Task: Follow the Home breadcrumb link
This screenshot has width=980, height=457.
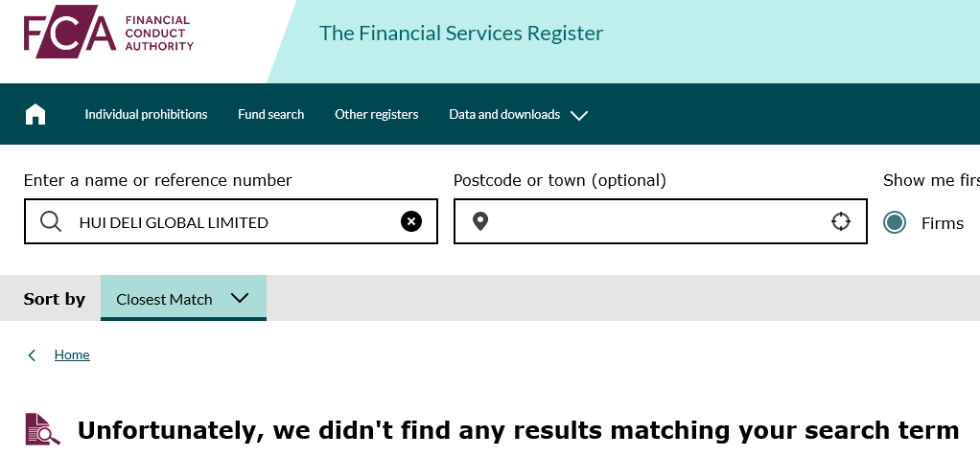Action: (72, 354)
